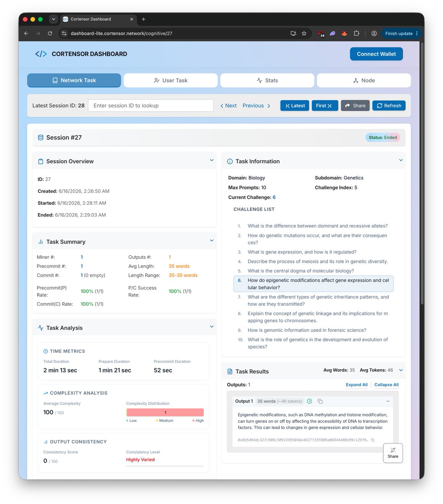Copy Output 1 text with copy icon
443x504 pixels.
[320, 401]
